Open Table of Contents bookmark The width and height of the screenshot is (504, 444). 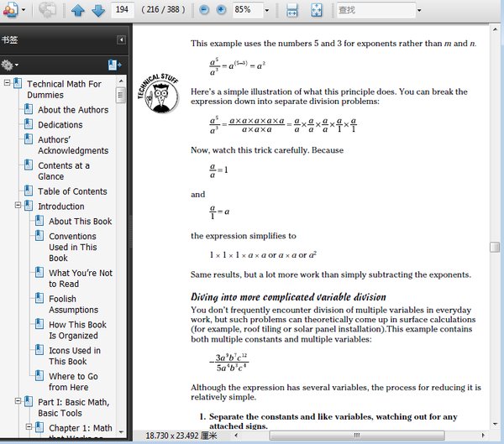pos(72,191)
